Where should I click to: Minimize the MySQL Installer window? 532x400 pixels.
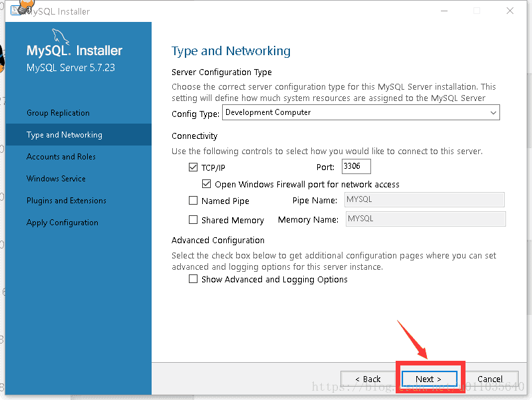click(x=444, y=11)
